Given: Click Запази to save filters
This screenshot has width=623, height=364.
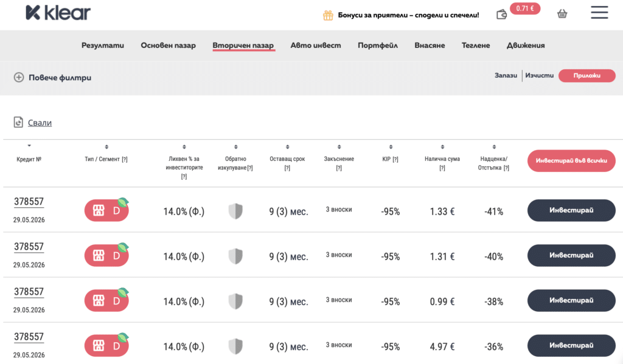Looking at the screenshot, I should pos(506,75).
